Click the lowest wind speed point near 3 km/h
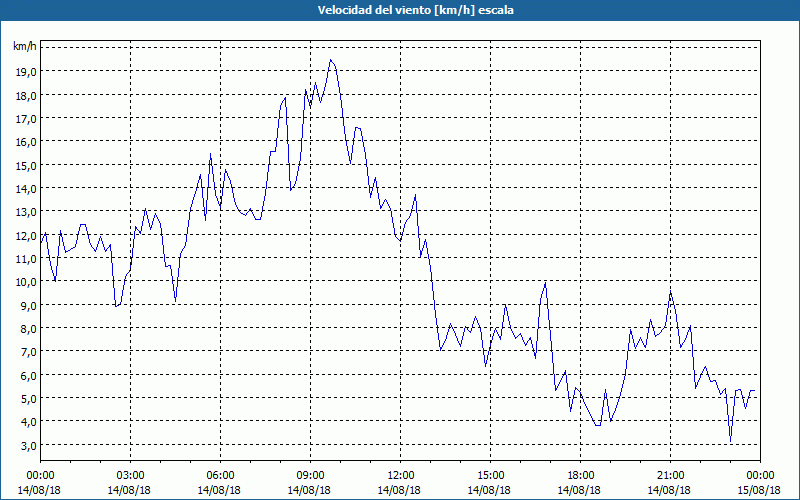The width and height of the screenshot is (800, 500). point(730,441)
